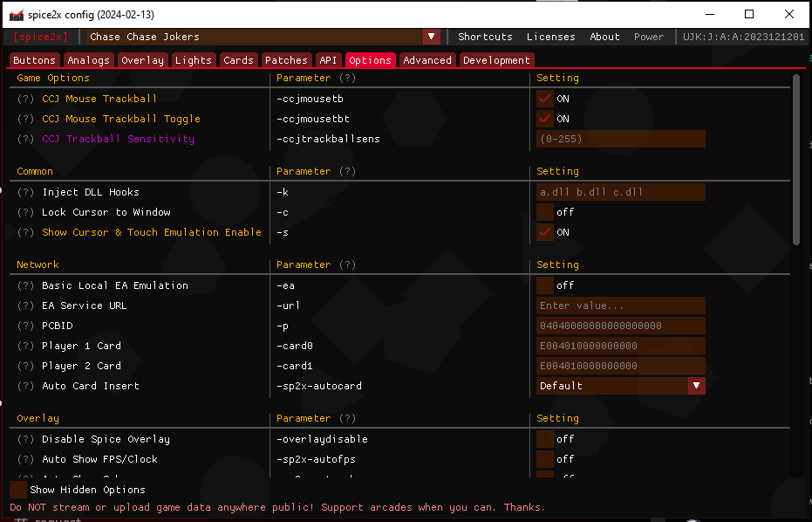Click the (?) help marker beside PCBID
The image size is (812, 522).
26,326
